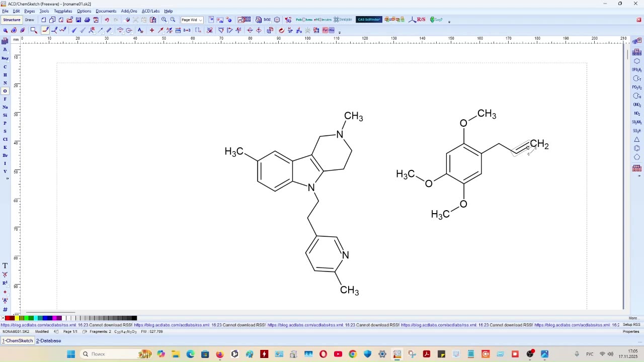This screenshot has width=644, height=362.
Task: Switch to Structure mode
Action: tap(12, 20)
